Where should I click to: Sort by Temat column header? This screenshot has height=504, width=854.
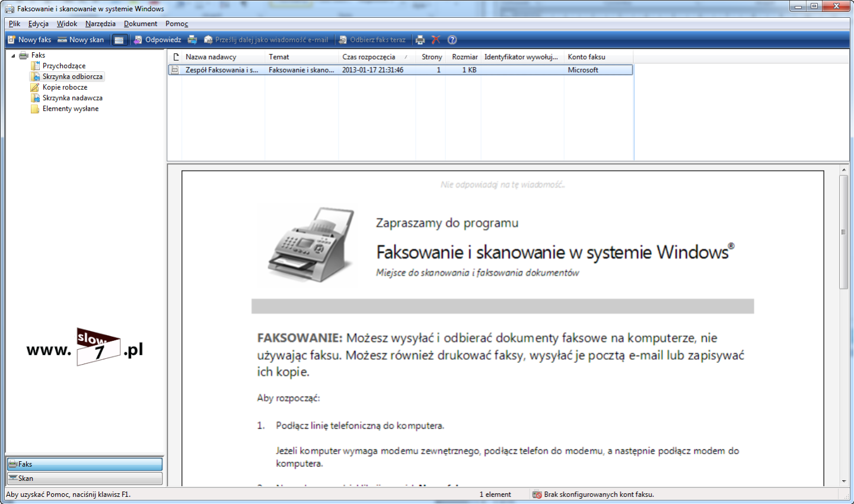[x=301, y=57]
